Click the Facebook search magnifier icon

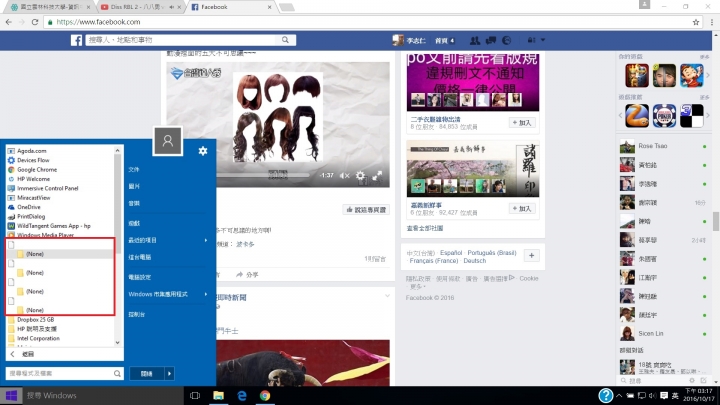click(286, 40)
